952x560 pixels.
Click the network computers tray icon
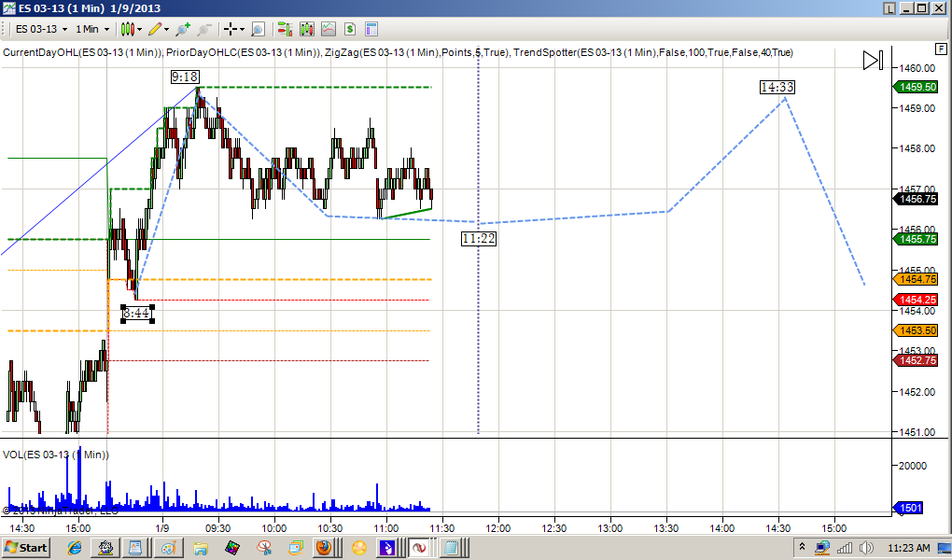[822, 548]
